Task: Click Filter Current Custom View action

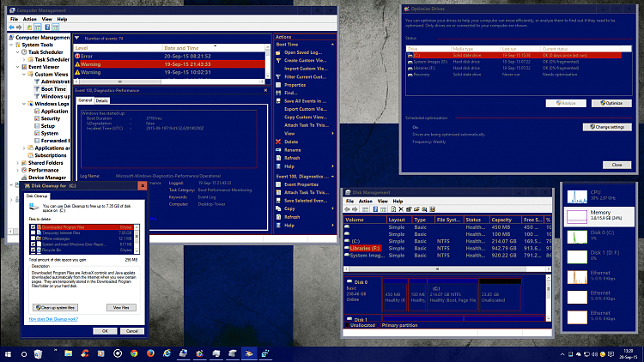Action: click(305, 76)
